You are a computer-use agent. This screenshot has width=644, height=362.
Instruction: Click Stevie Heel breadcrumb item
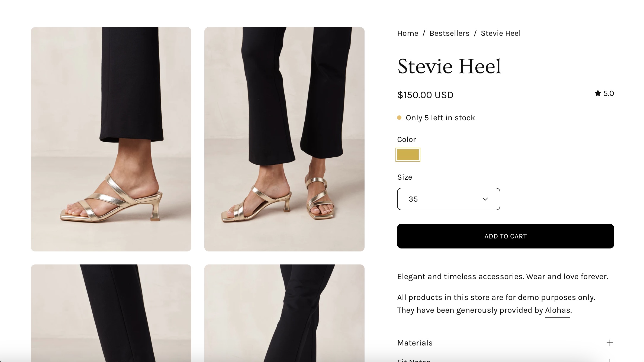click(501, 33)
